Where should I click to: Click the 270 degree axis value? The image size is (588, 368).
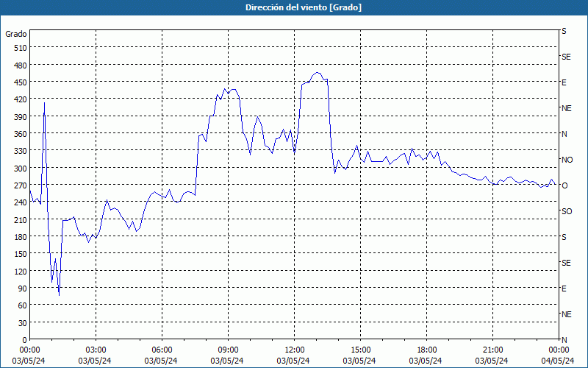tap(21, 185)
